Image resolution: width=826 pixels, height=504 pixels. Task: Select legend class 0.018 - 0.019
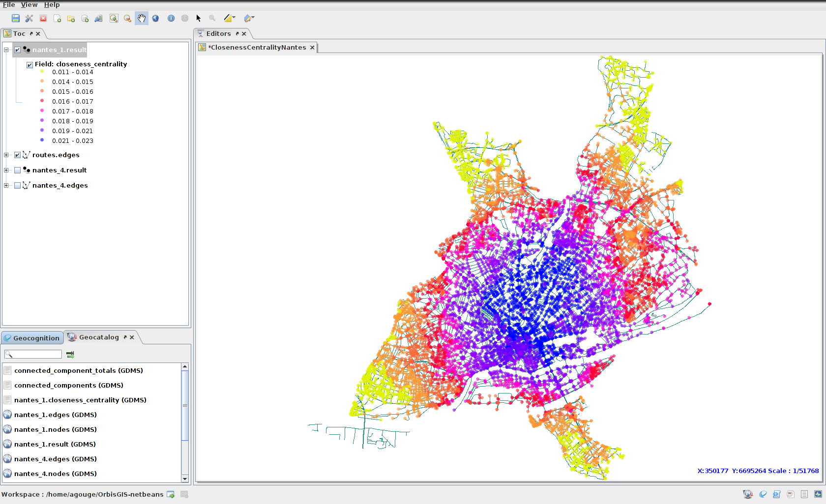(73, 121)
